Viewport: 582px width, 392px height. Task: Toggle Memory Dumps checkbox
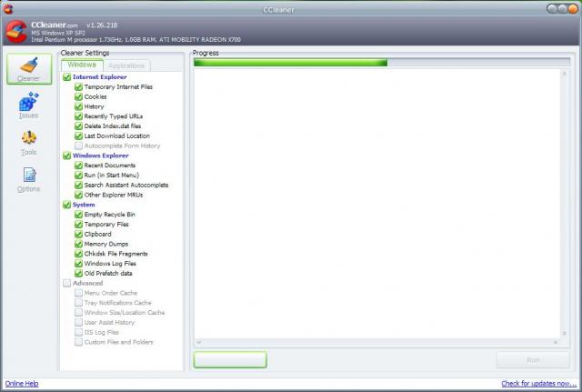[x=78, y=244]
